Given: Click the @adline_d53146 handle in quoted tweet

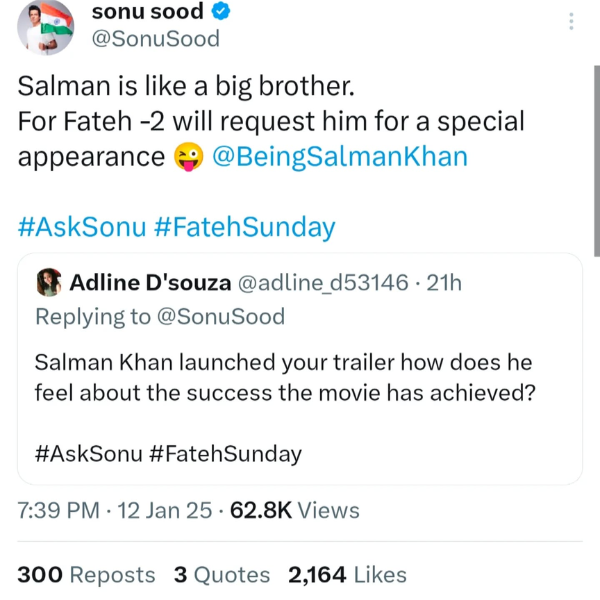Looking at the screenshot, I should (x=321, y=284).
